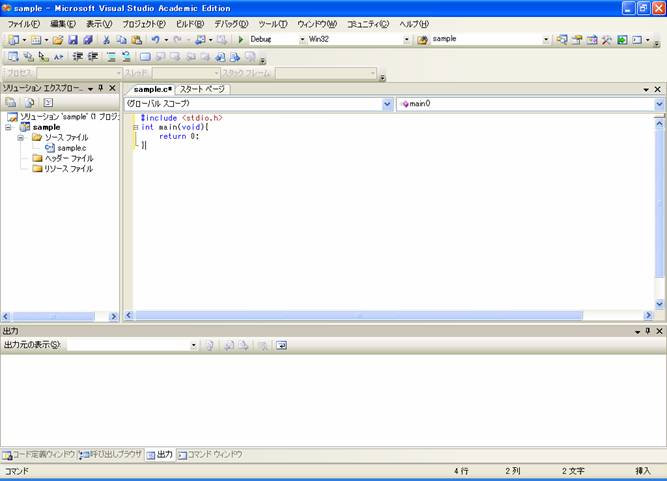Pin the Solution Explorer panel with auto-hide icon
Screen dimensions: 667x481
click(x=100, y=89)
